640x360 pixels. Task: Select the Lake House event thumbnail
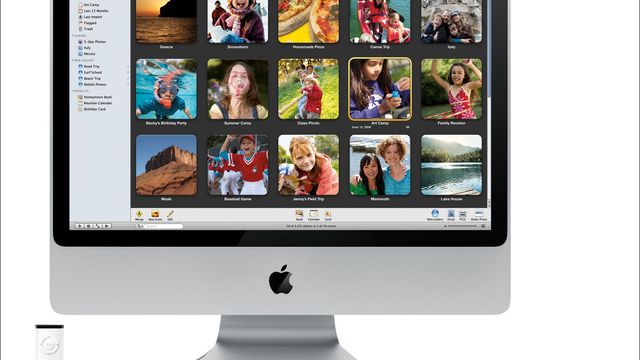[451, 165]
